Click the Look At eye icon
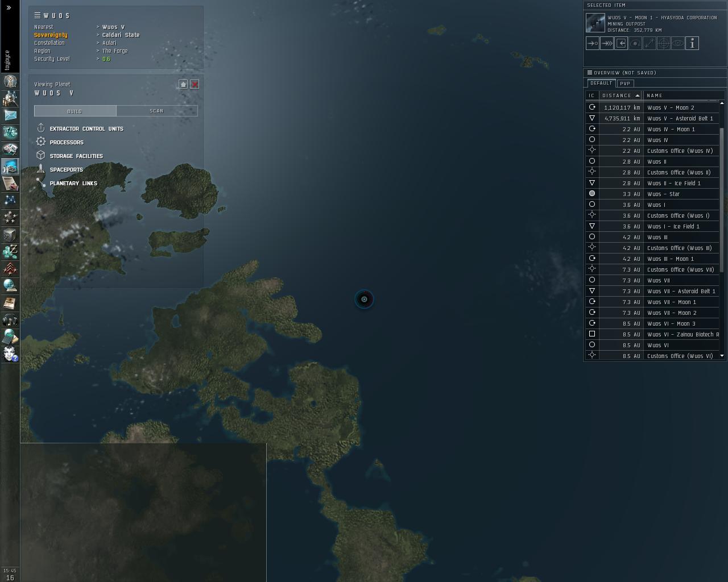 [x=678, y=43]
